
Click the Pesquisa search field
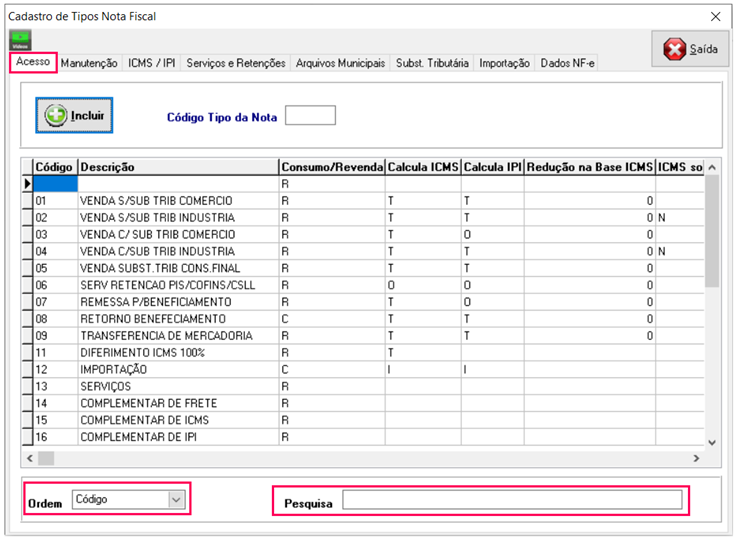[512, 500]
